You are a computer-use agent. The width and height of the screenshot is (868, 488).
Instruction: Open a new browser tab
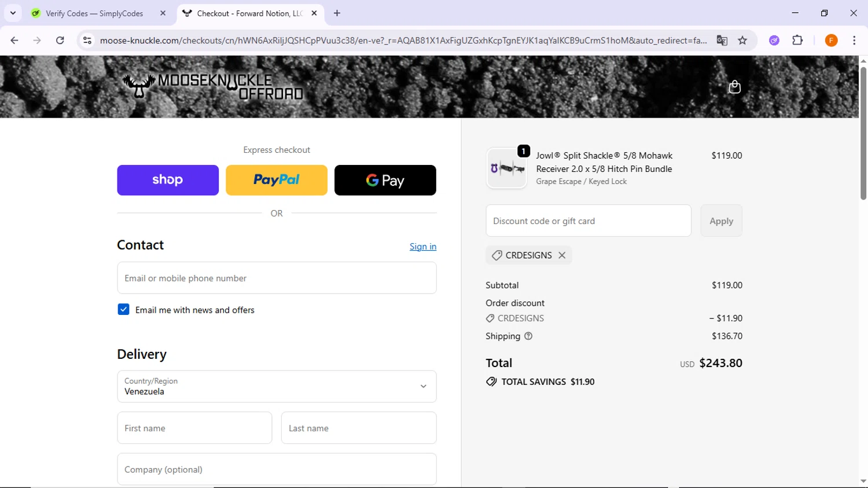(x=337, y=13)
